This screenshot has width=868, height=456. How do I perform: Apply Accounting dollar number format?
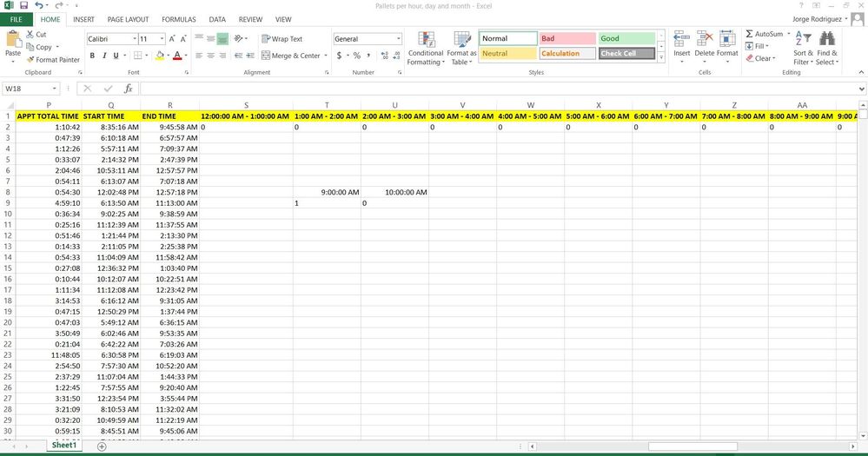[x=339, y=56]
